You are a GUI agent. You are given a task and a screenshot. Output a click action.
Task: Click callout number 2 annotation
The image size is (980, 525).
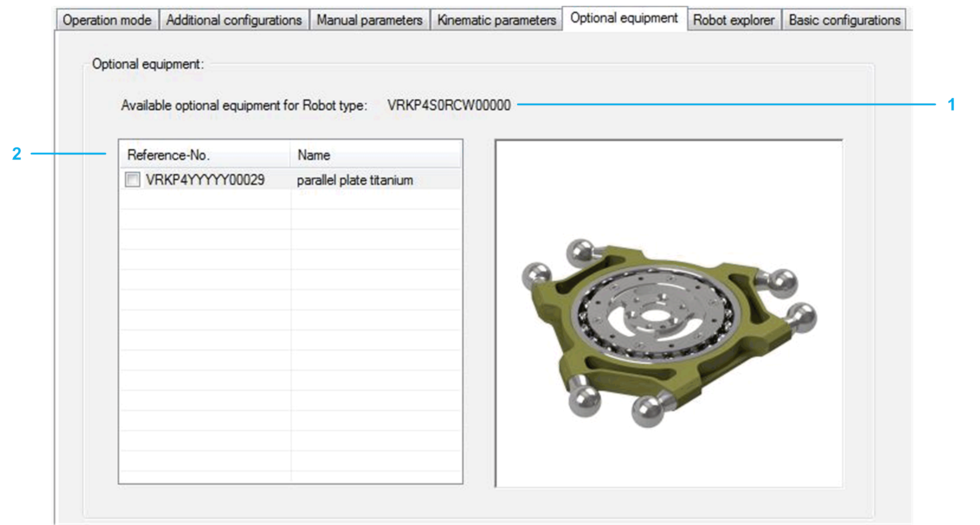tap(16, 154)
